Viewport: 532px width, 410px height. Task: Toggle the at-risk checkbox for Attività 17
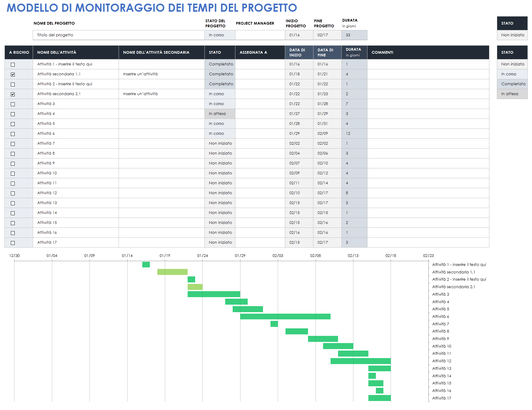13,243
